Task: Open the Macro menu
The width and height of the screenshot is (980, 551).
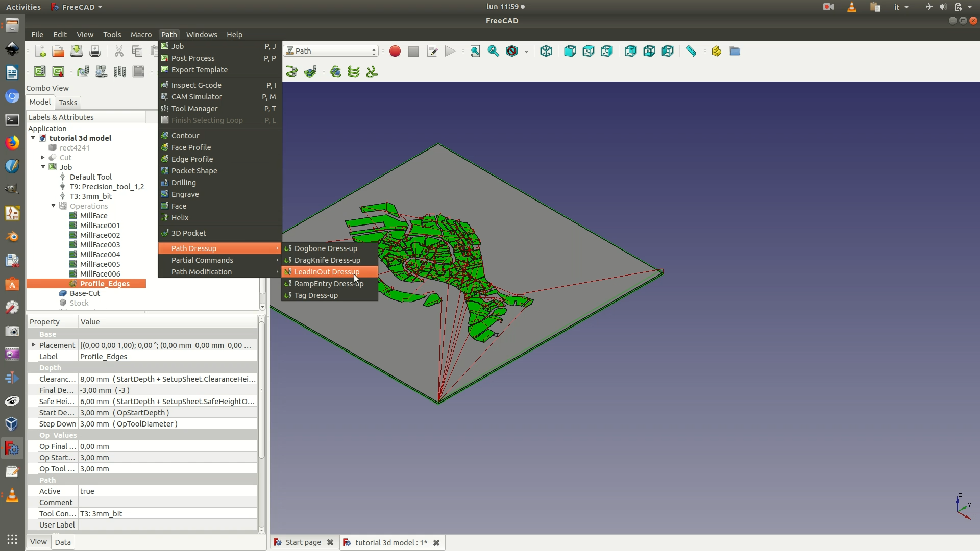Action: [141, 35]
